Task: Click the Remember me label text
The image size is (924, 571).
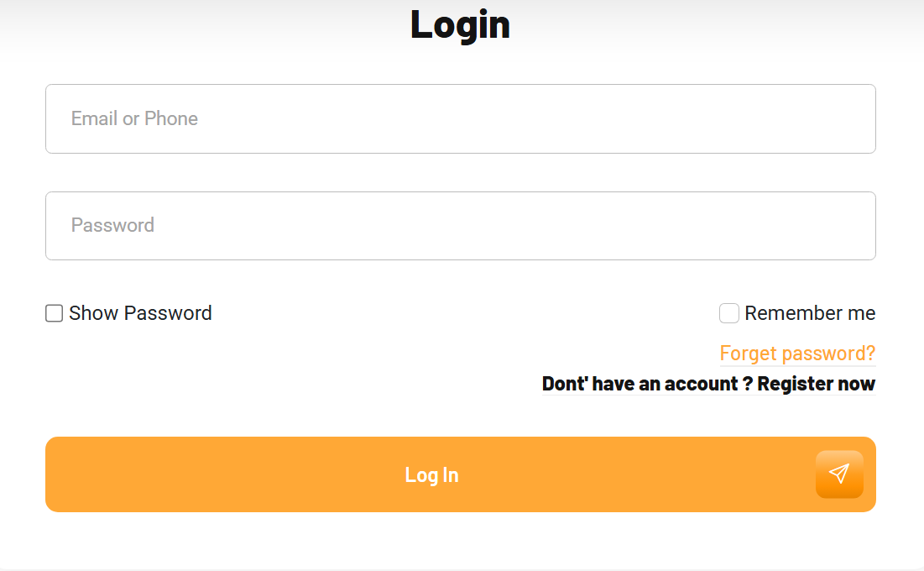Action: [810, 313]
